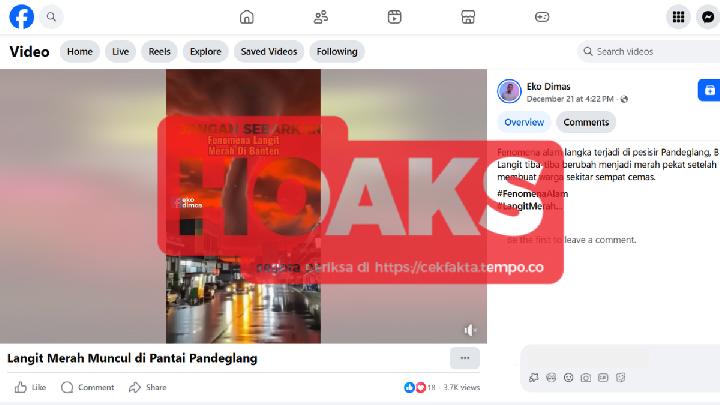Image resolution: width=720 pixels, height=405 pixels.
Task: Select the Reels filter pill
Action: pos(159,51)
